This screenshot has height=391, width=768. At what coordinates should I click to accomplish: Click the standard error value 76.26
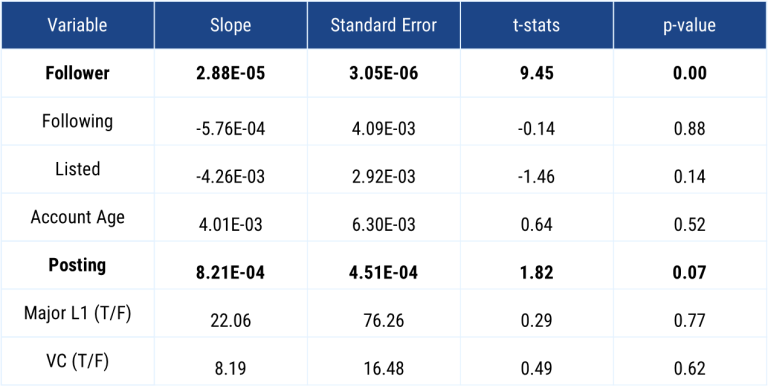384,321
